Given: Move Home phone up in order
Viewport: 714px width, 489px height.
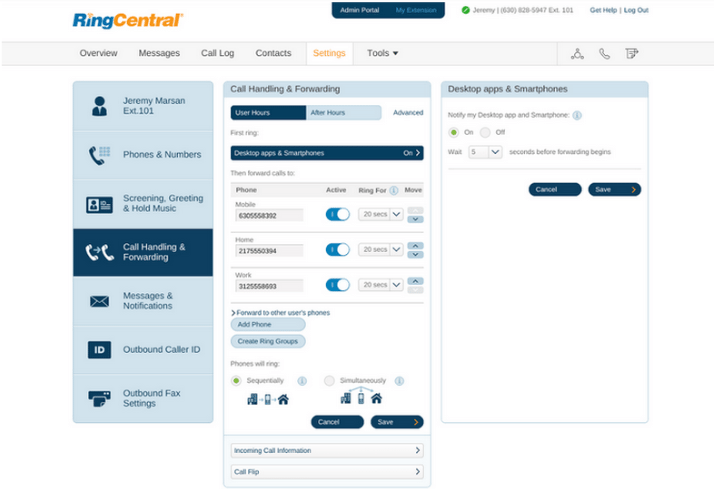Looking at the screenshot, I should [x=415, y=246].
